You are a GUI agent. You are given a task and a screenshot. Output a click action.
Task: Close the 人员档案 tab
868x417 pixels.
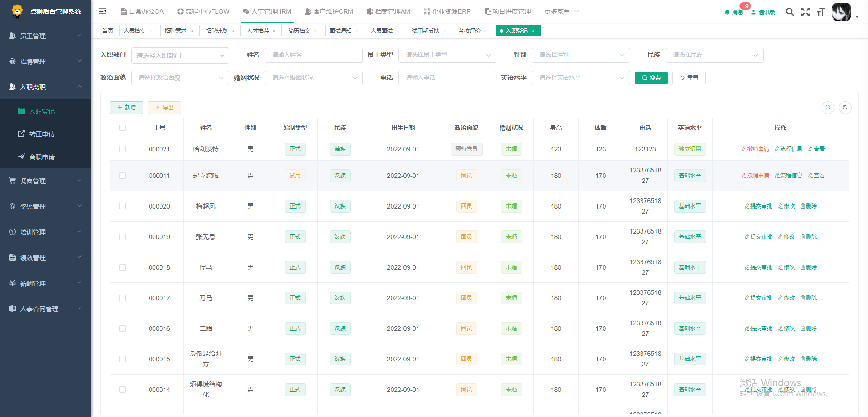(151, 31)
